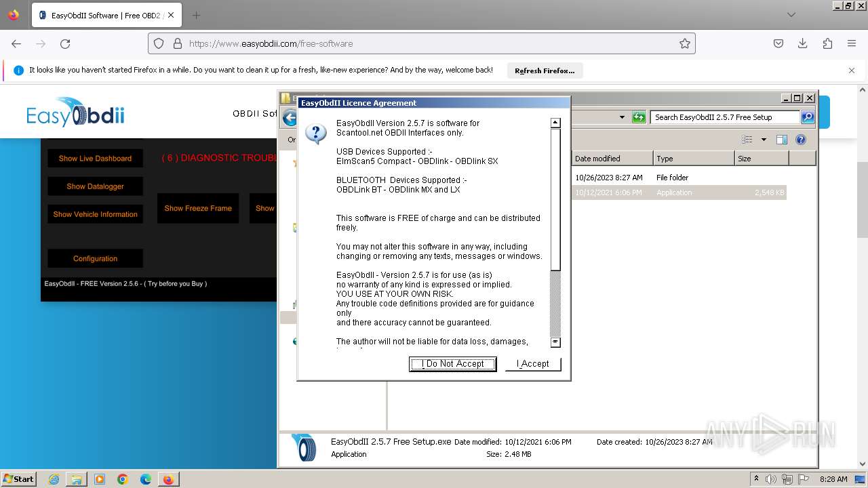Click Show Datalogger button
868x488 pixels.
95,186
